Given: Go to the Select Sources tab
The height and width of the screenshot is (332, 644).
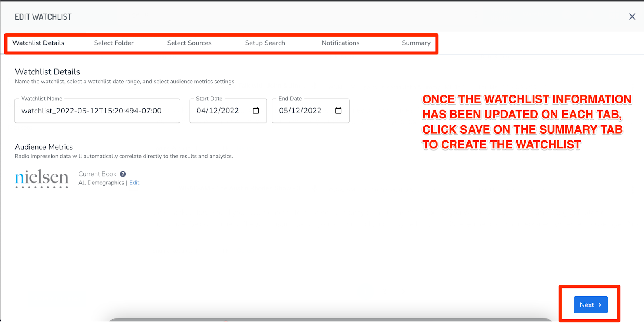Looking at the screenshot, I should [x=189, y=43].
